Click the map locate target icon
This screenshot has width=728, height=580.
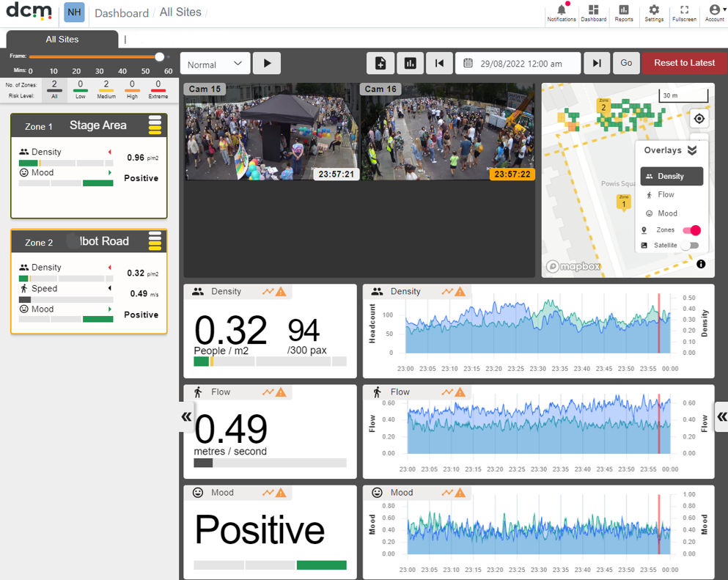point(699,119)
